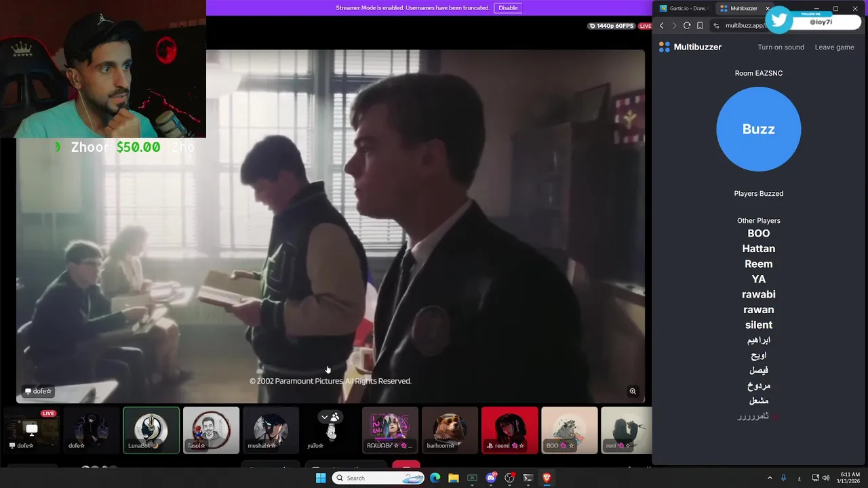Go back in the browser window
Screen dimensions: 868x488
point(662,26)
